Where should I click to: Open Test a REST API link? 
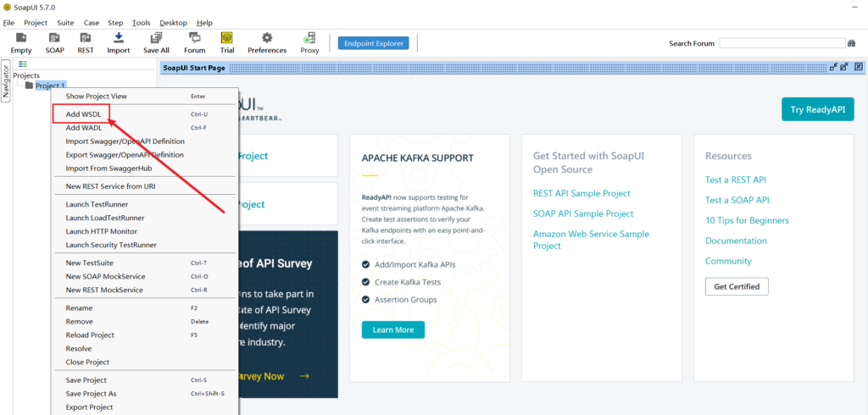coord(736,180)
